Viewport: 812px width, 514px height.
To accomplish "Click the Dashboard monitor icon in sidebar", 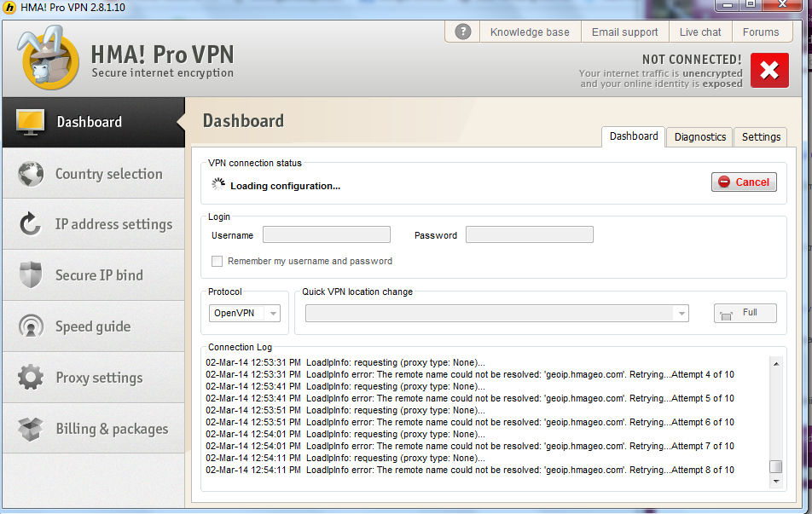I will click(31, 122).
